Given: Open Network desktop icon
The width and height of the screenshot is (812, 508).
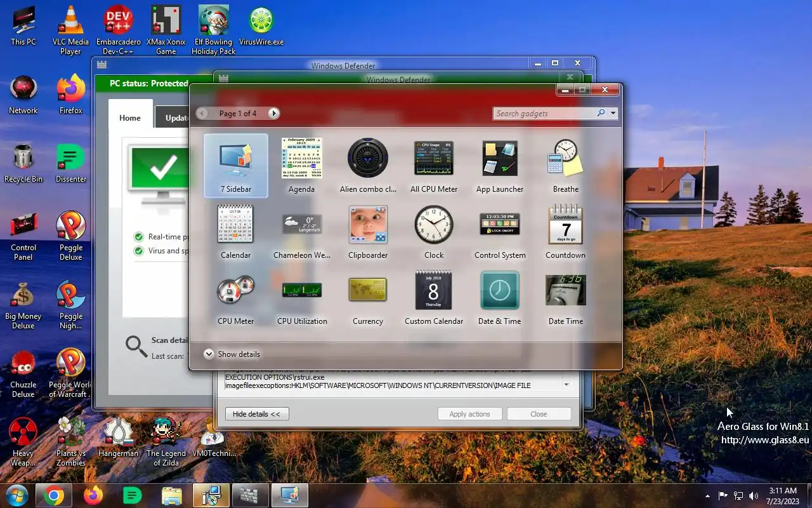Looking at the screenshot, I should point(23,94).
